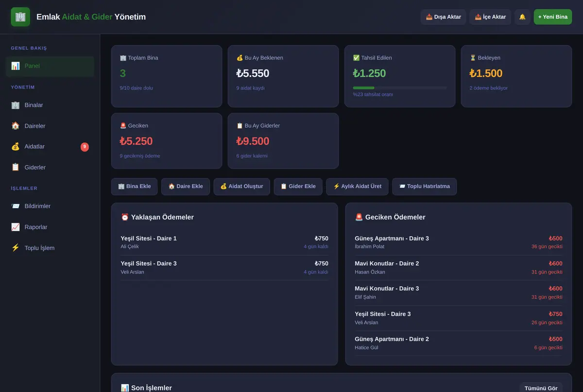Viewport: 583px width, 392px height.
Task: Open the Geciken summary card
Action: coord(167,141)
